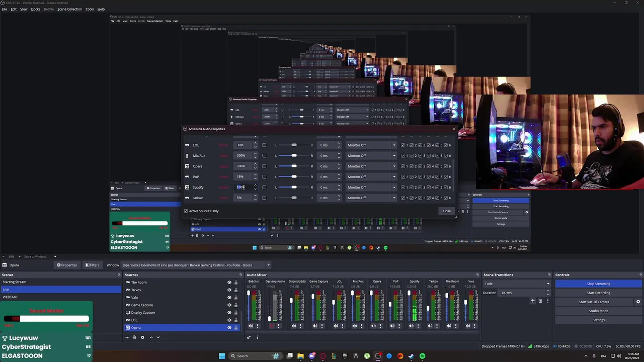Open the Fade transition dropdown

517,284
